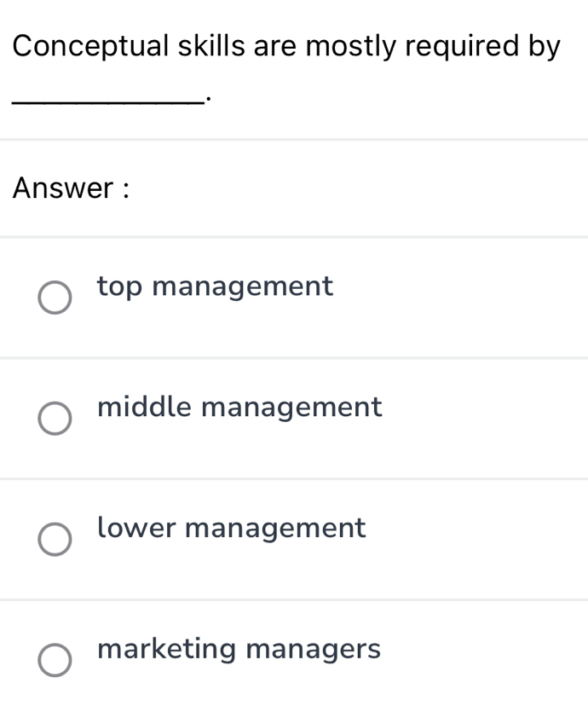Click the "Answer" heading label
The image size is (588, 706).
63,188
